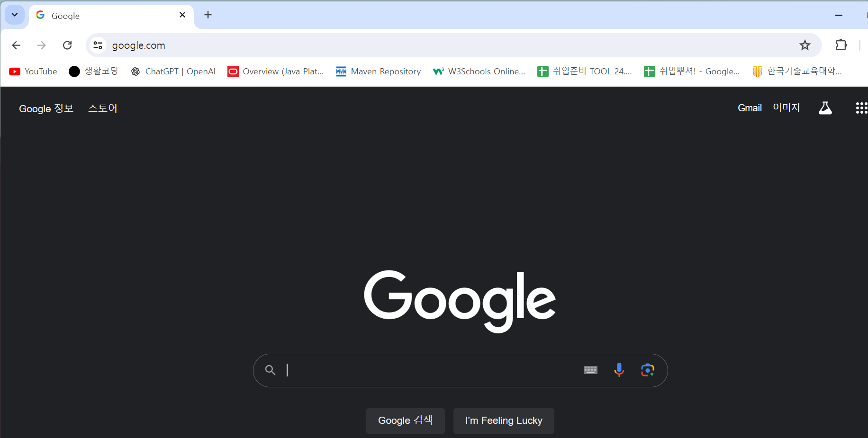Bookmark this page with the star icon

pyautogui.click(x=805, y=45)
